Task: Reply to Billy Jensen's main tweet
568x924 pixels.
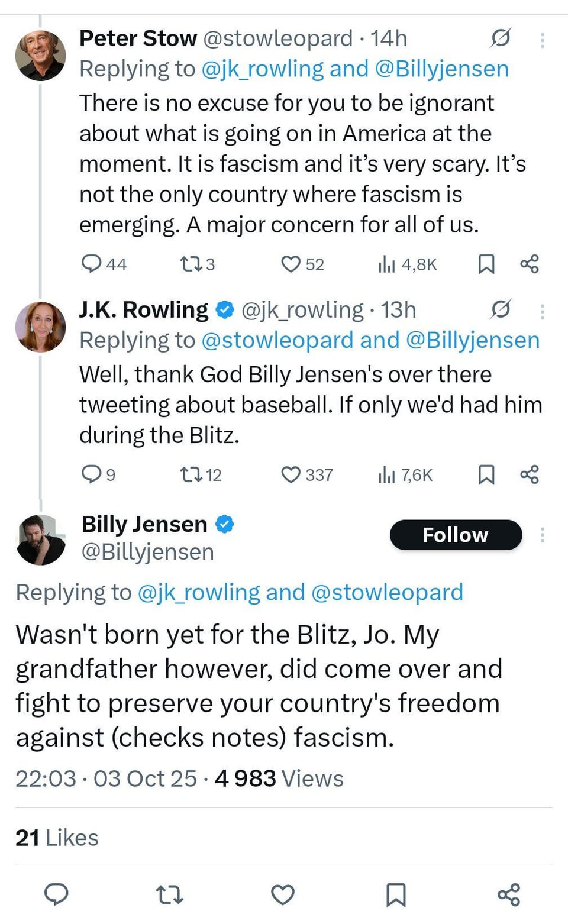Action: click(57, 894)
